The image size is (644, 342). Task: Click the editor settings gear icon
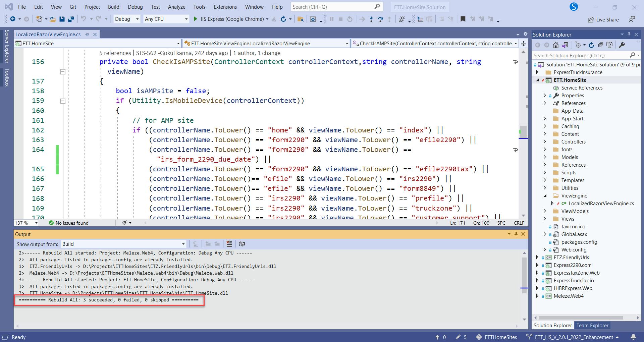point(526,34)
